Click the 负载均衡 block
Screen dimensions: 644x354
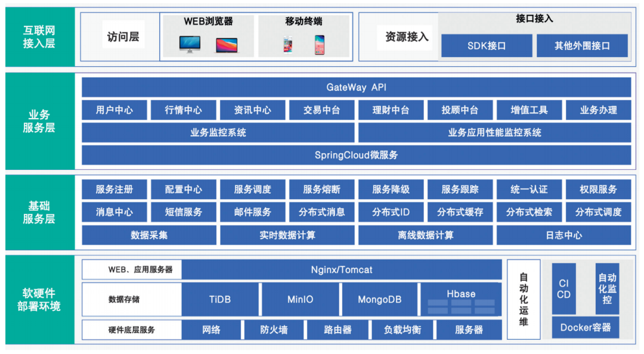[x=402, y=330]
